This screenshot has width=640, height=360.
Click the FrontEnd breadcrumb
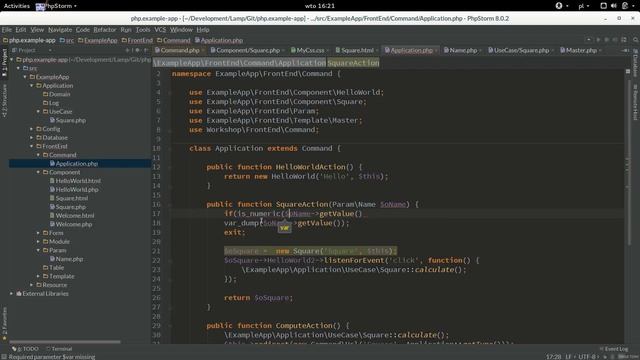tap(137, 40)
